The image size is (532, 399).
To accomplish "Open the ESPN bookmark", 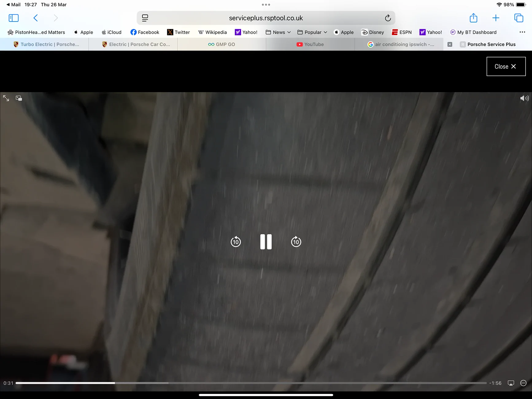I will 402,32.
